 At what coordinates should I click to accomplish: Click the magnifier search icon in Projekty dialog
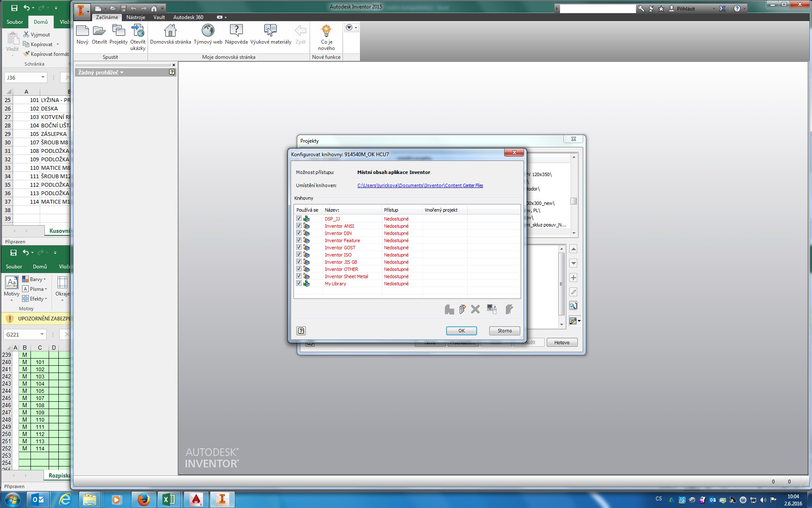click(x=573, y=306)
